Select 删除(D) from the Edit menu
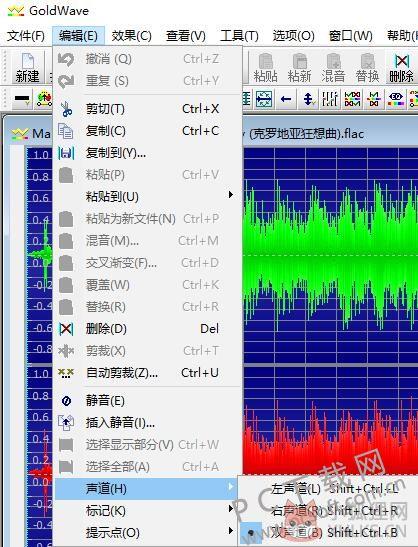The height and width of the screenshot is (547, 418). click(x=147, y=329)
